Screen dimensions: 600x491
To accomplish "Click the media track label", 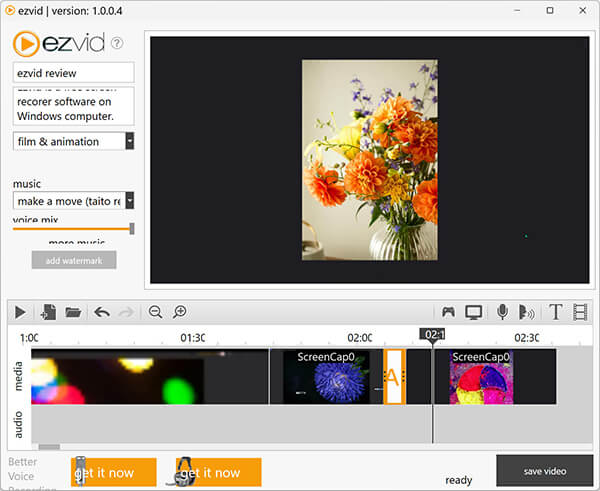I will pyautogui.click(x=18, y=376).
